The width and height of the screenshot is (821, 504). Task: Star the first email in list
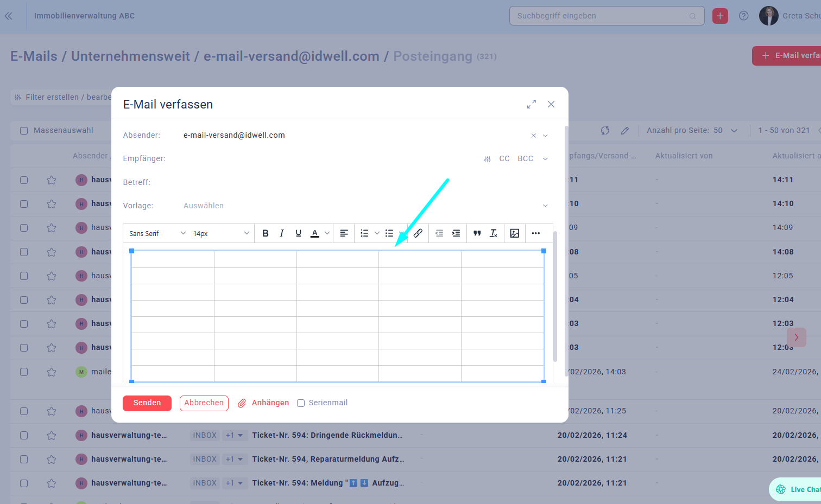pos(52,180)
